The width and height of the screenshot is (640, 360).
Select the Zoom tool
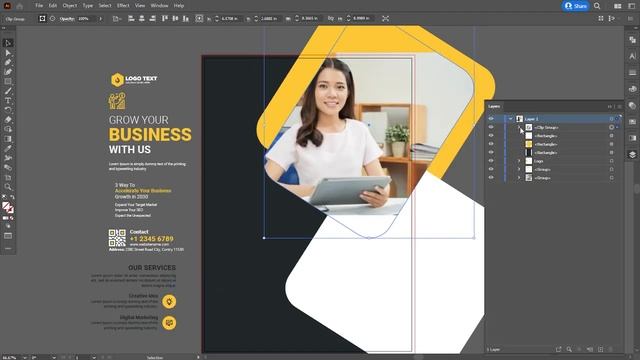click(x=8, y=187)
